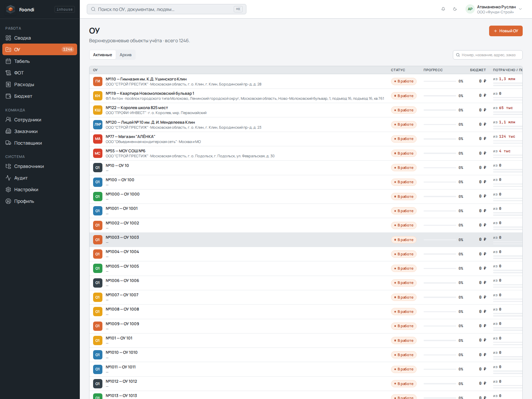532x399 pixels.
Task: Click the notifications bell icon
Action: (443, 9)
